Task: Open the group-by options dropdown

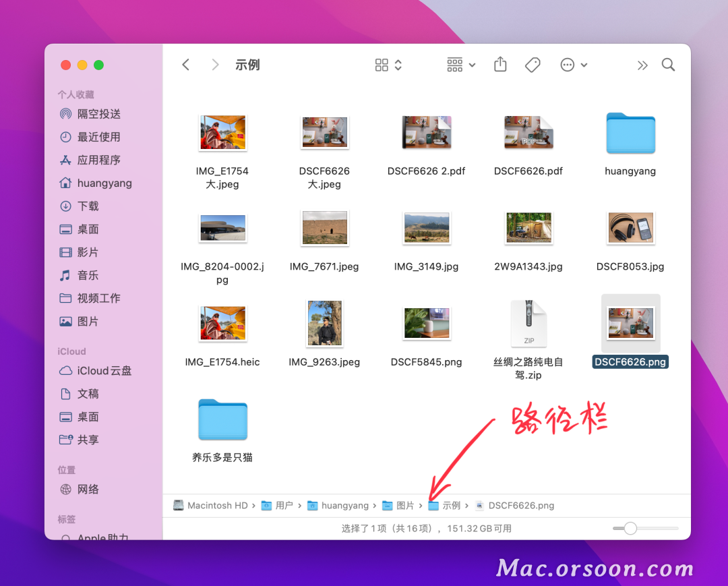Action: tap(461, 65)
